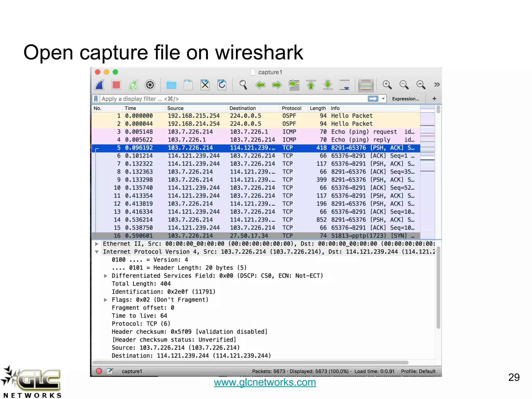Start capture with the shark fin icon
The width and height of the screenshot is (532, 399).
coord(99,85)
